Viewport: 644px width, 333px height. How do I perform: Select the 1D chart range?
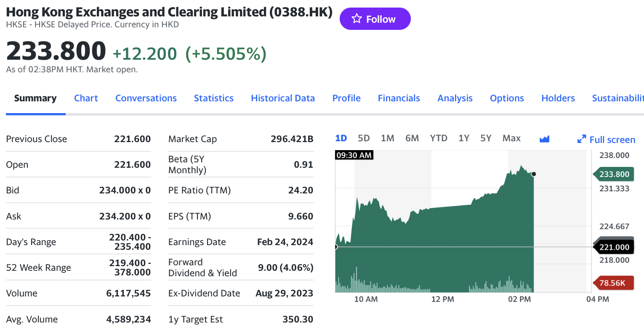[341, 138]
